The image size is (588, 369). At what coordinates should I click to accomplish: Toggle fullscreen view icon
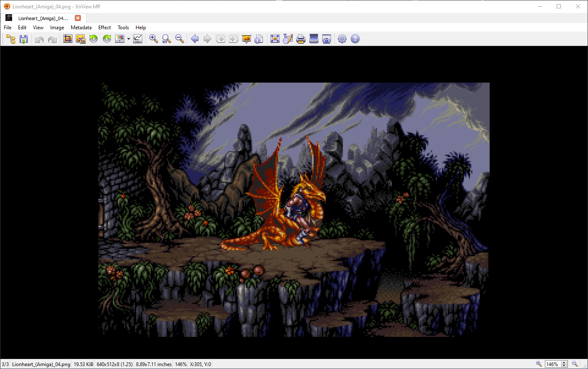[275, 39]
